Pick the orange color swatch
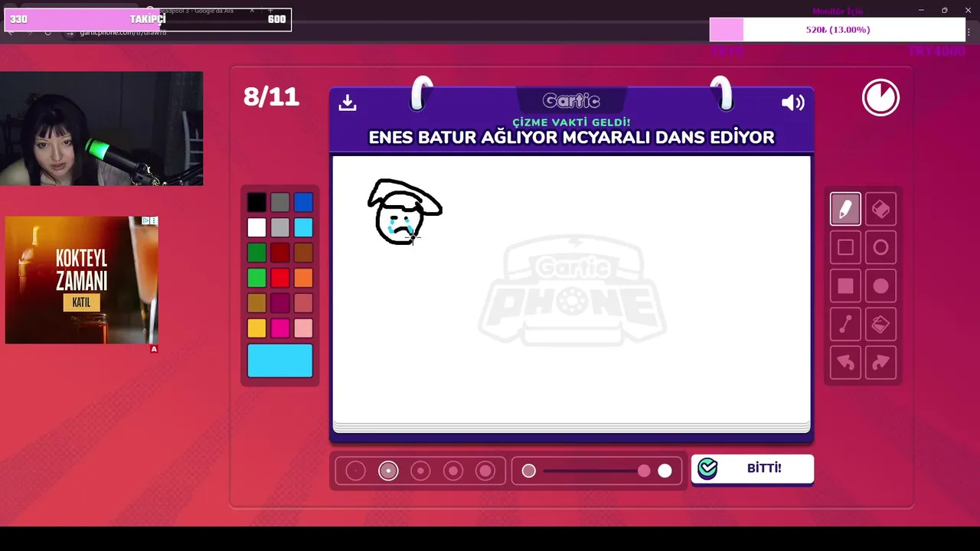This screenshot has height=551, width=980. [303, 278]
